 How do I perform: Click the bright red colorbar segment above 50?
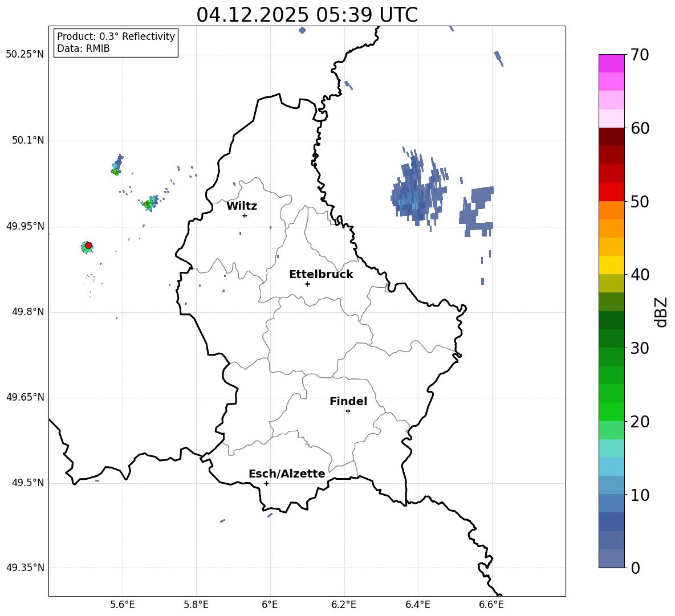click(x=611, y=192)
